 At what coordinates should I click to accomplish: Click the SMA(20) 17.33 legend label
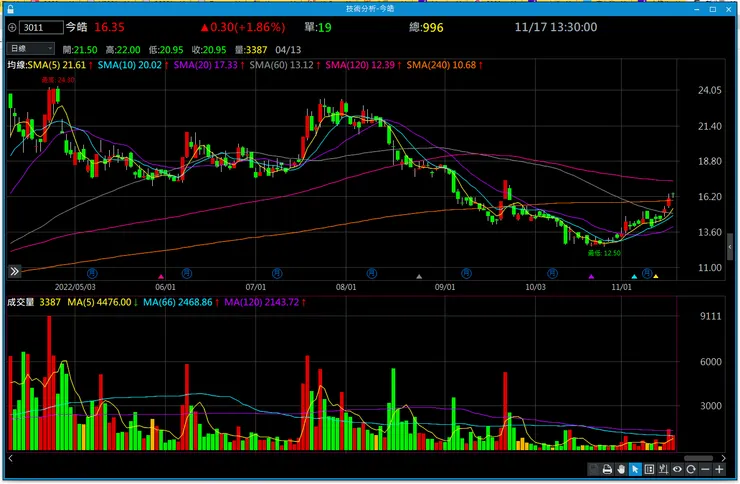coord(205,65)
